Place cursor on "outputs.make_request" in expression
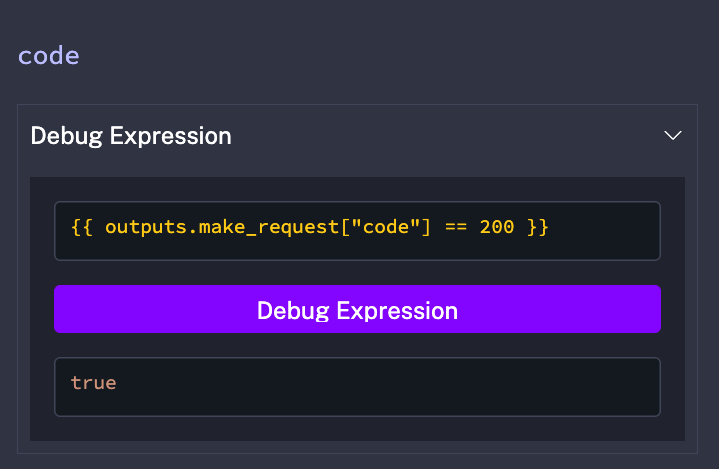 pyautogui.click(x=192, y=227)
